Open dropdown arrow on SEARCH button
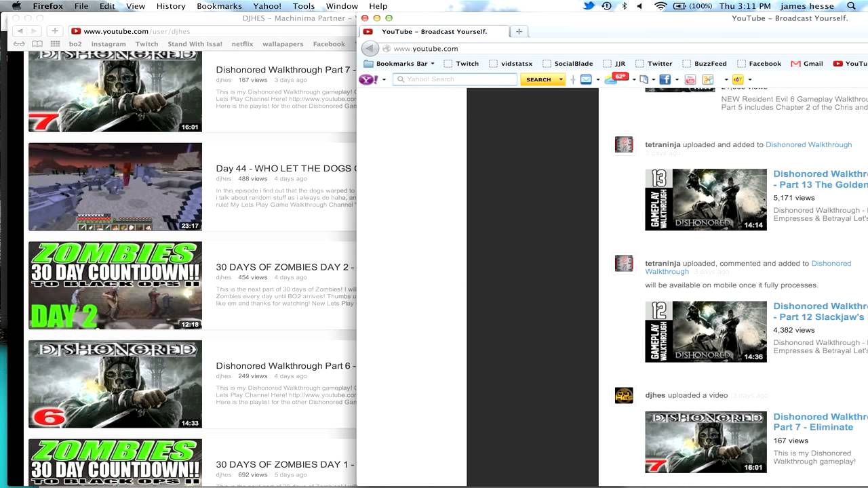 (x=561, y=80)
